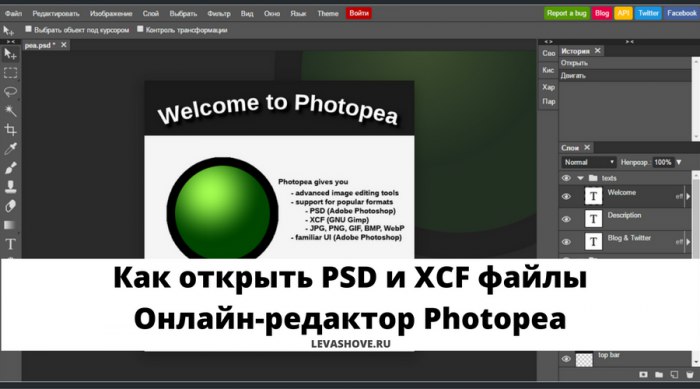Open the Twitter link
This screenshot has width=700, height=389.
click(x=648, y=13)
